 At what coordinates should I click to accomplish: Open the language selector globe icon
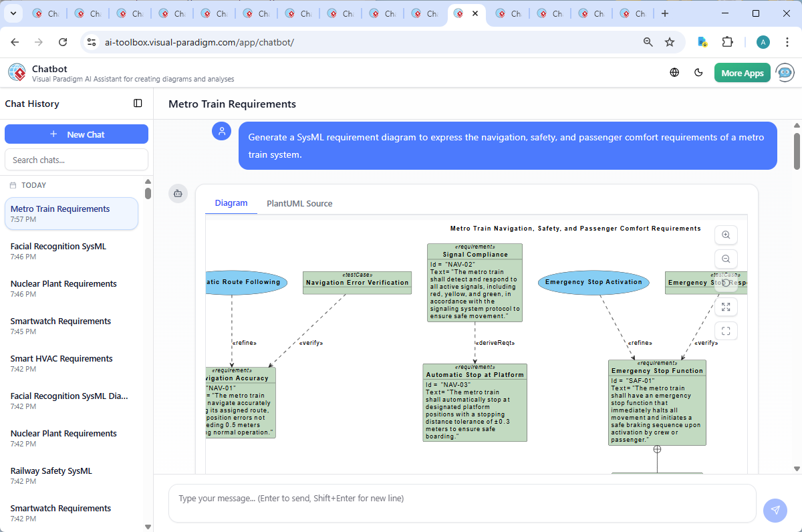point(674,73)
